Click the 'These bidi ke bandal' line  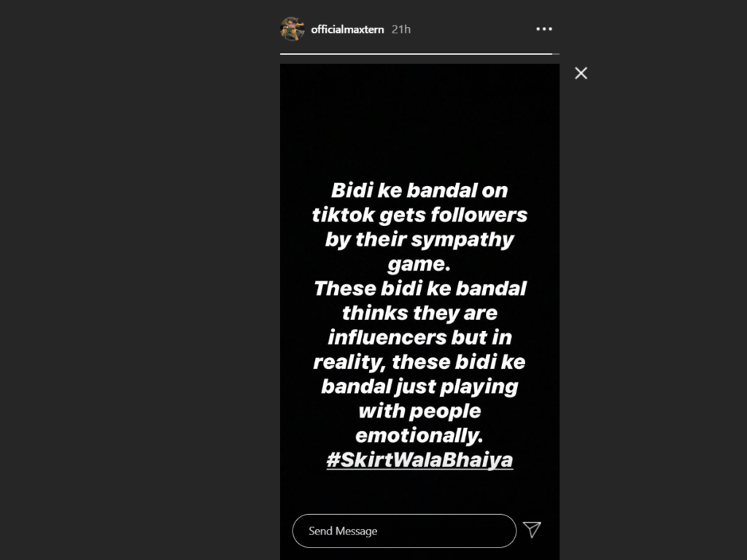(x=419, y=289)
